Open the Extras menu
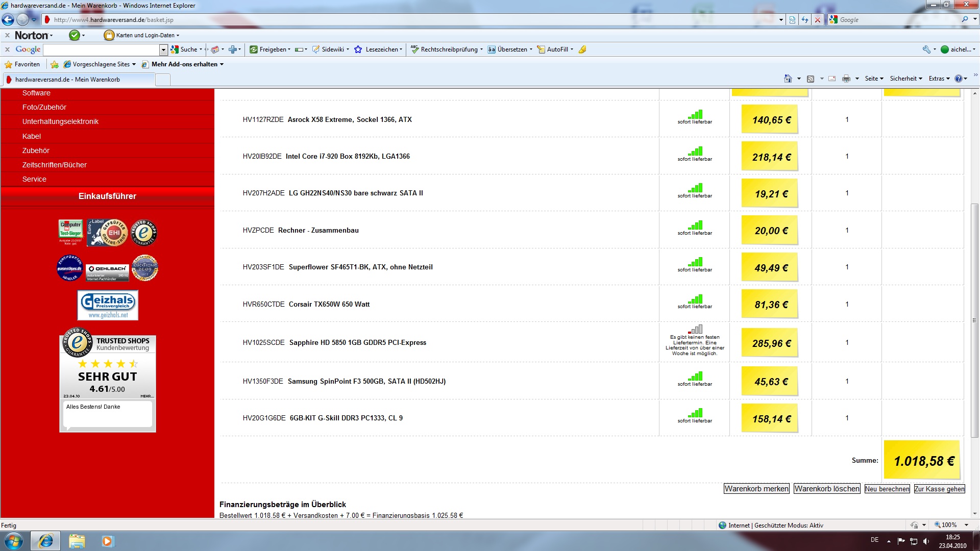Viewport: 980px width, 551px height. (939, 79)
